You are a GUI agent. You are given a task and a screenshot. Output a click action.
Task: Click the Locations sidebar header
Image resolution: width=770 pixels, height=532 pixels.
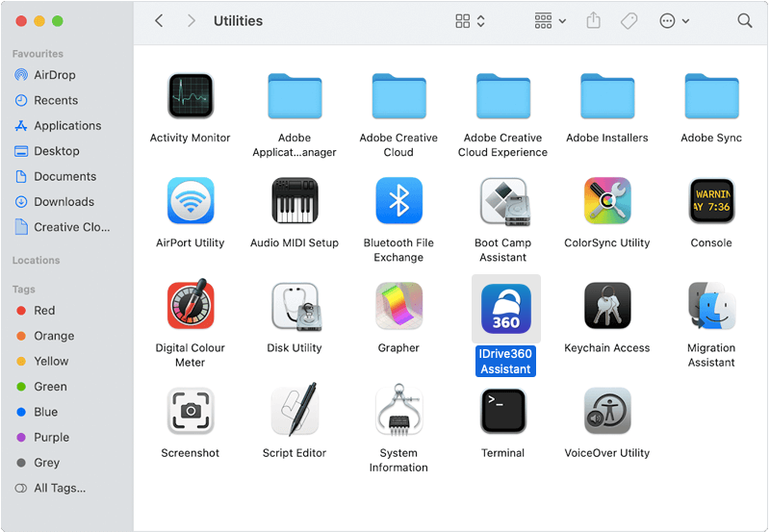36,260
